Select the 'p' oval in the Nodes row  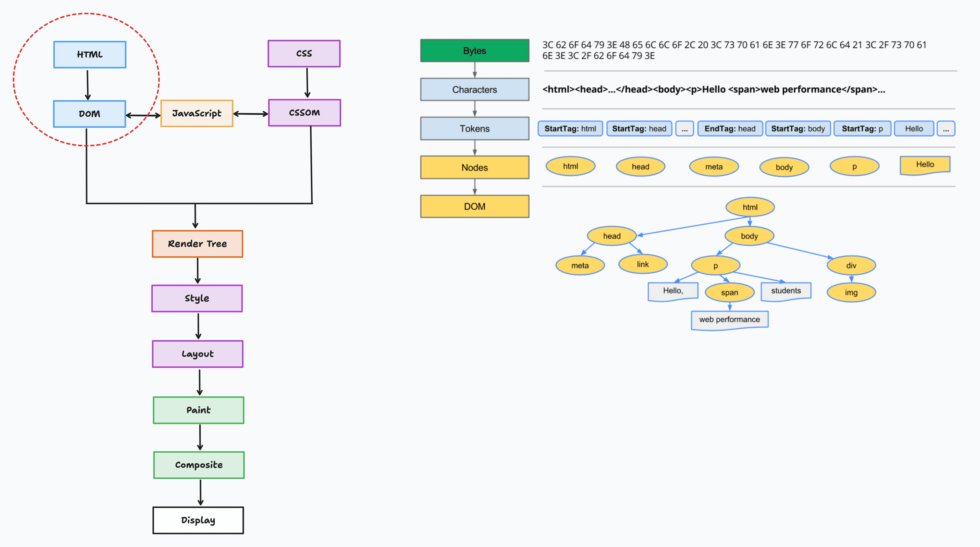click(854, 166)
